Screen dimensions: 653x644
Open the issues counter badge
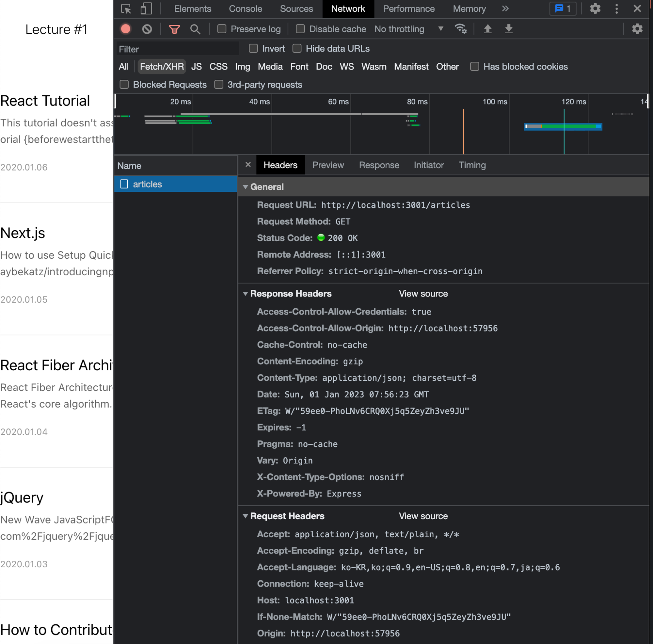[x=563, y=9]
